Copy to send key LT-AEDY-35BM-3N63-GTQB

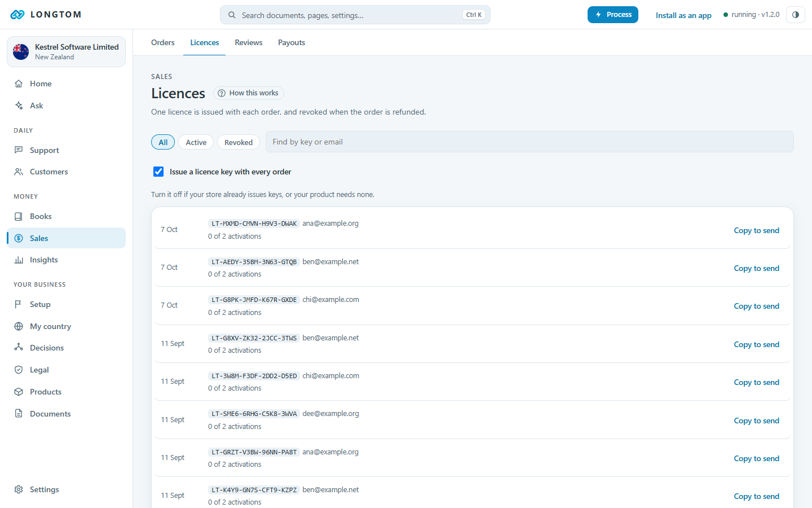click(x=756, y=268)
